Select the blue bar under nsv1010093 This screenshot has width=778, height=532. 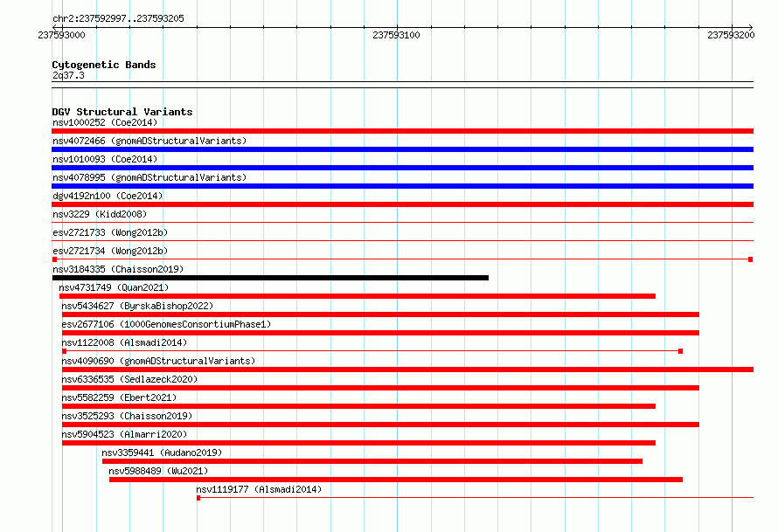(402, 168)
